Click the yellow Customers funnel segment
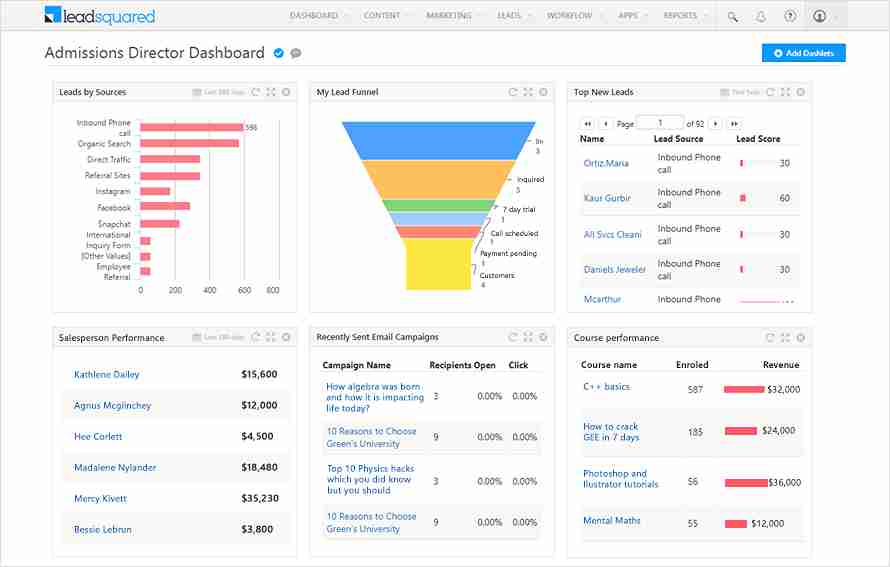Image resolution: width=890 pixels, height=567 pixels. pyautogui.click(x=438, y=264)
